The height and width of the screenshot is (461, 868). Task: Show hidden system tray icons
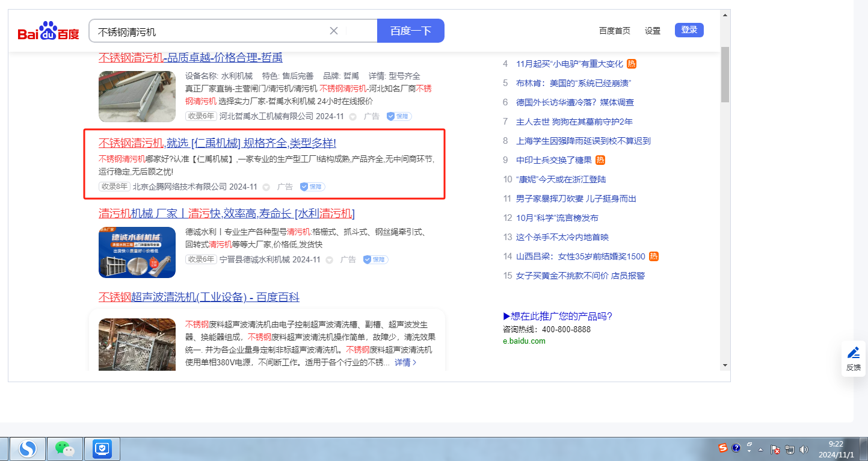[x=761, y=450]
